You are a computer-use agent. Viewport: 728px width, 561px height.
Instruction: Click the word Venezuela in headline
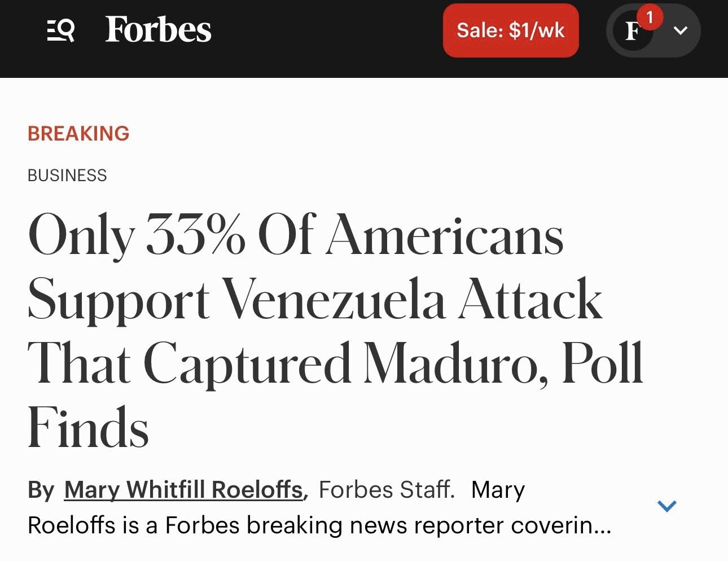coord(335,300)
